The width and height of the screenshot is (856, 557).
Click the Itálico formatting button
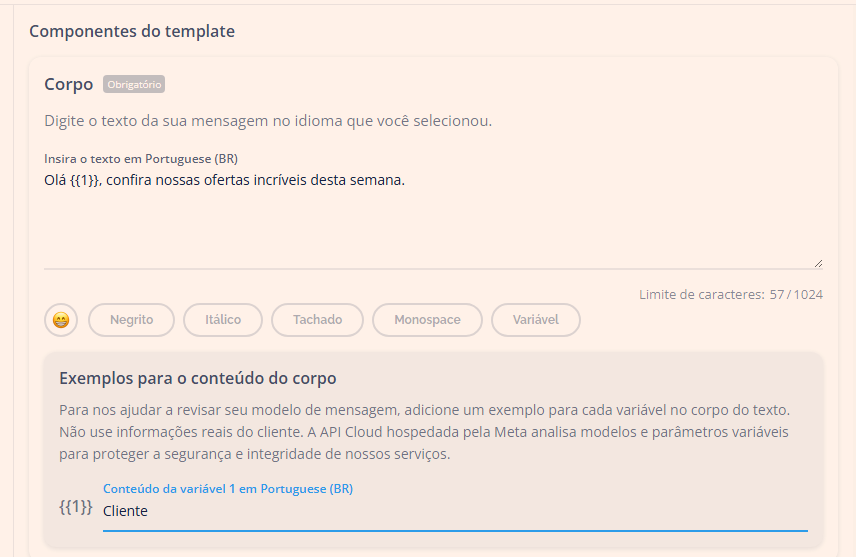pos(223,320)
